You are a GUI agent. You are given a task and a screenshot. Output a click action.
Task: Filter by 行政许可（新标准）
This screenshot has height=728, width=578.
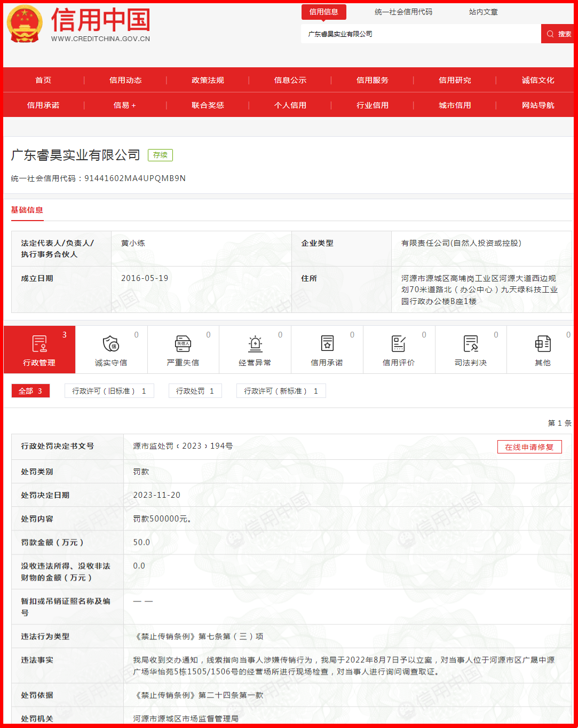(x=281, y=391)
